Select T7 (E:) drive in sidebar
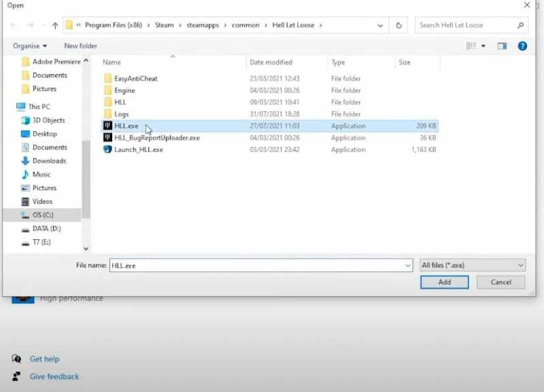The image size is (544, 392). [x=43, y=242]
